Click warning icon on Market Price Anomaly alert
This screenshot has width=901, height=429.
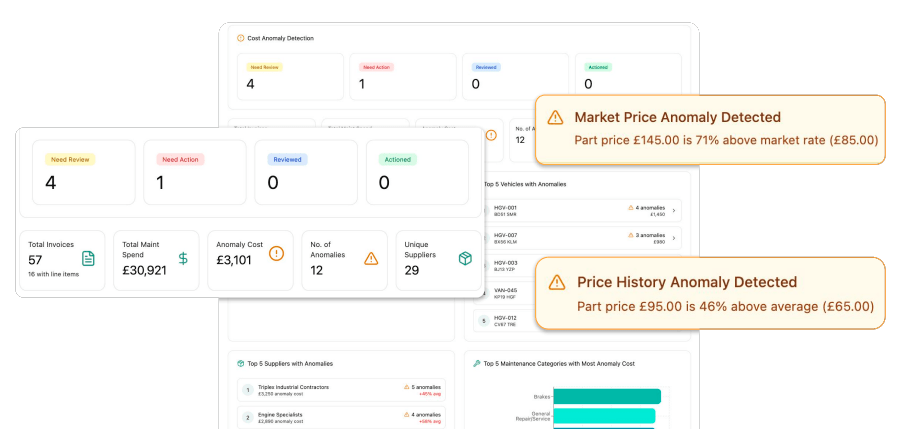pyautogui.click(x=555, y=117)
